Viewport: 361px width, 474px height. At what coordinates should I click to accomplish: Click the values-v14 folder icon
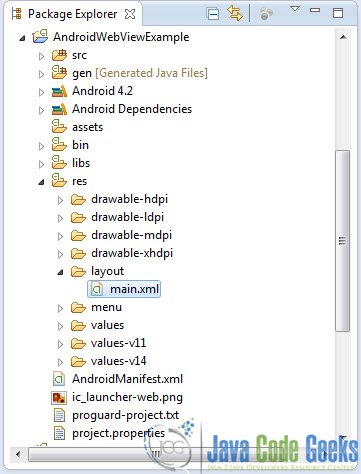[x=78, y=362]
